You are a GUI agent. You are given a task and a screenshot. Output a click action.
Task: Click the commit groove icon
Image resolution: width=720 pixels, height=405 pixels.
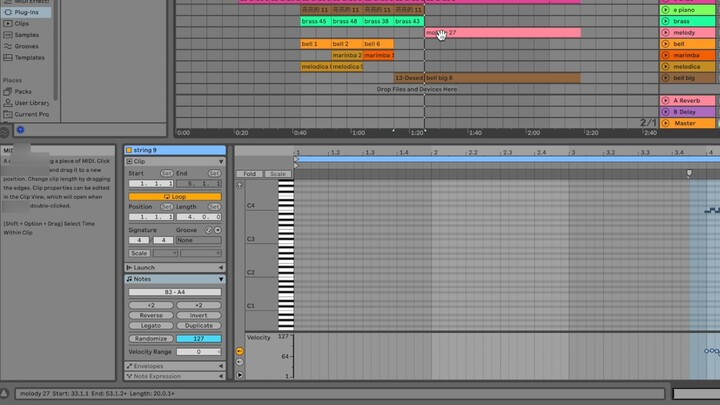[x=218, y=230]
